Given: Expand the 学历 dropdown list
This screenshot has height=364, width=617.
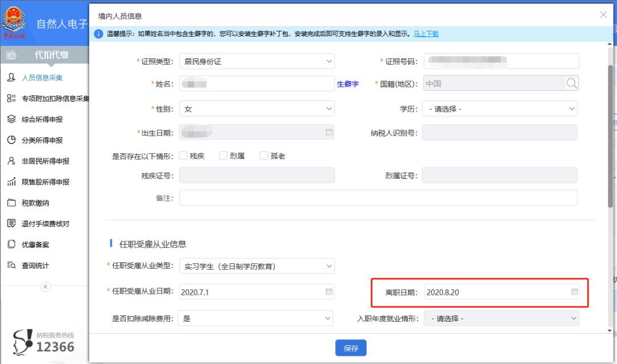Looking at the screenshot, I should click(499, 109).
